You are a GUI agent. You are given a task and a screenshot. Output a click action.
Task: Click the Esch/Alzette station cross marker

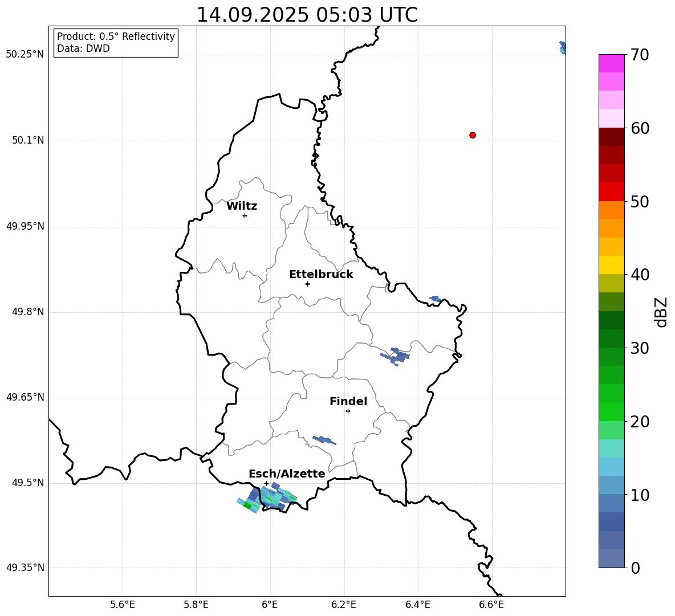[266, 483]
